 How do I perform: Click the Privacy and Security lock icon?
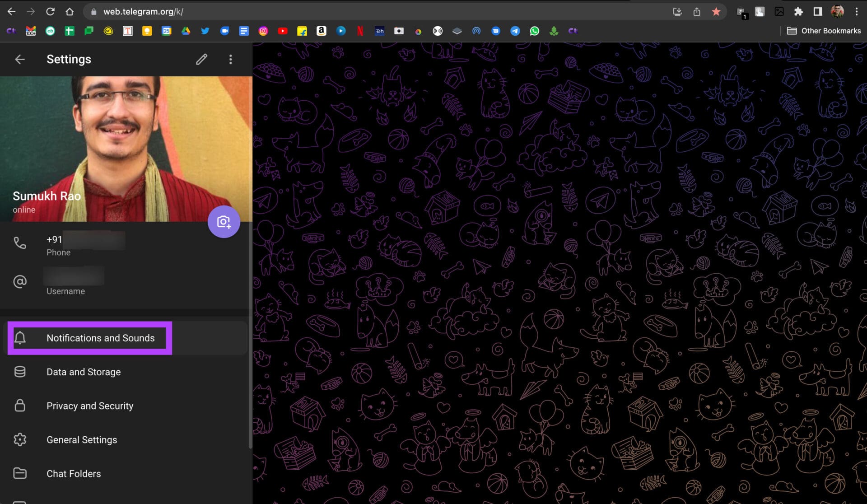pos(20,406)
